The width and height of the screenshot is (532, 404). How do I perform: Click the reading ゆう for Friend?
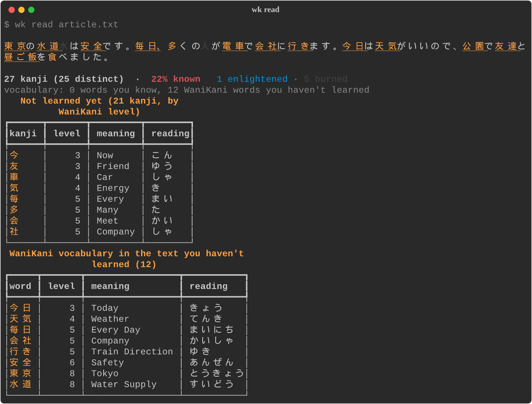pos(162,166)
